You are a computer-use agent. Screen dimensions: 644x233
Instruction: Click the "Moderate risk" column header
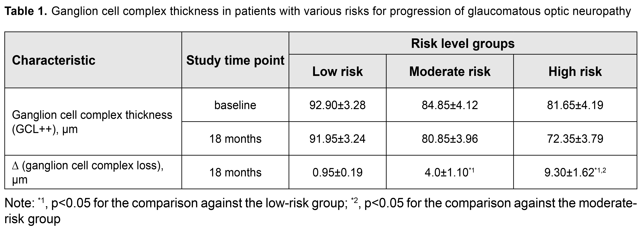tap(450, 71)
